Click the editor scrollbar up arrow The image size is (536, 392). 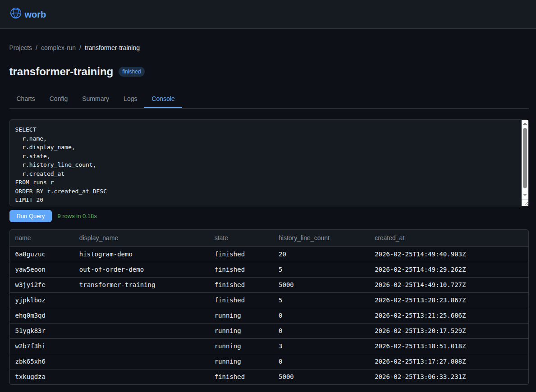[525, 123]
